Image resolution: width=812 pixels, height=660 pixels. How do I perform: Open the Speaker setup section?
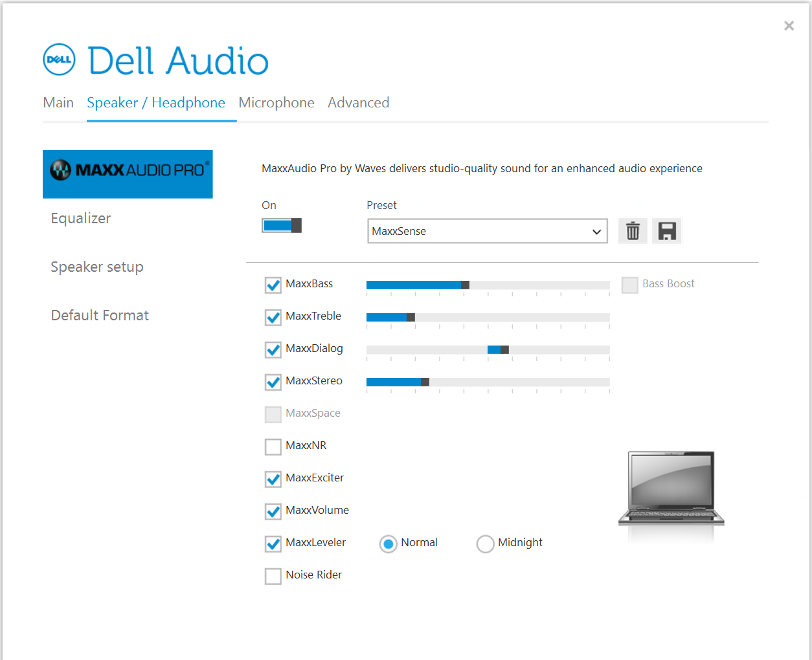(x=97, y=267)
